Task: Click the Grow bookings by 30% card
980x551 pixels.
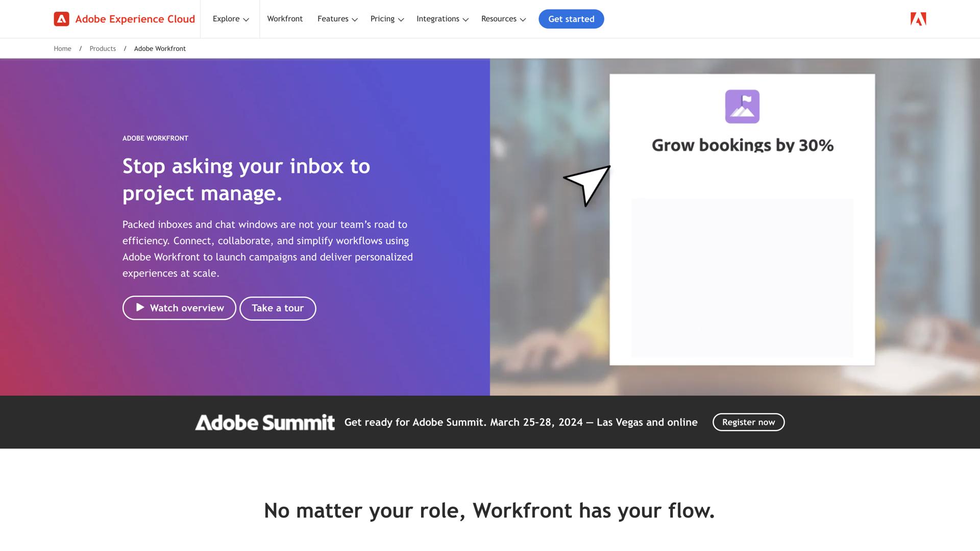Action: (742, 219)
